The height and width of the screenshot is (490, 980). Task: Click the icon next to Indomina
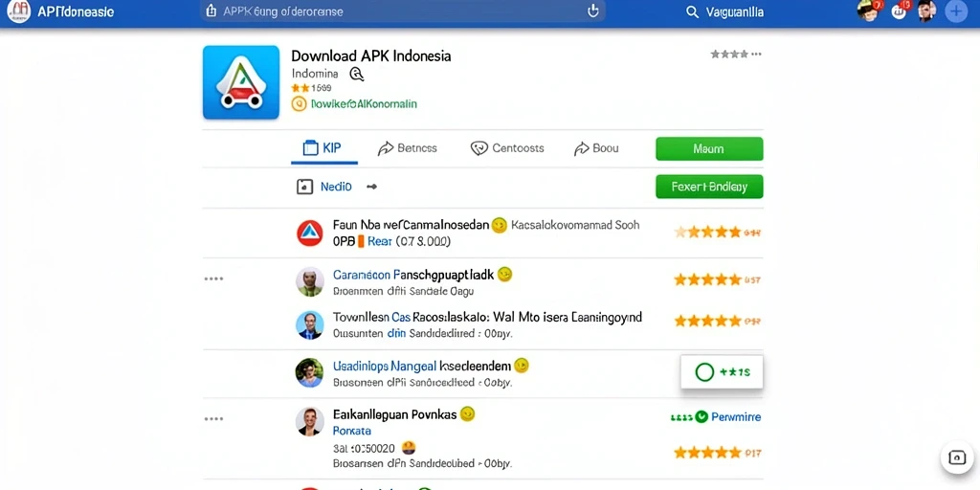click(x=356, y=75)
